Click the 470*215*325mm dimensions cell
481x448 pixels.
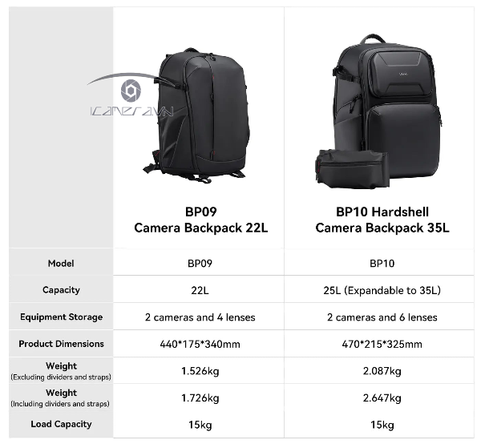pyautogui.click(x=382, y=345)
